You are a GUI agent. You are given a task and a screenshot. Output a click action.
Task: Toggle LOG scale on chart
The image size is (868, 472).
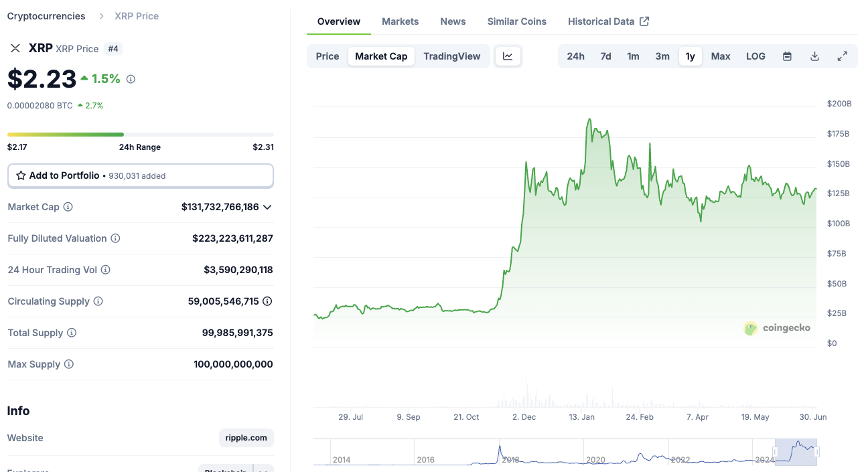(755, 56)
